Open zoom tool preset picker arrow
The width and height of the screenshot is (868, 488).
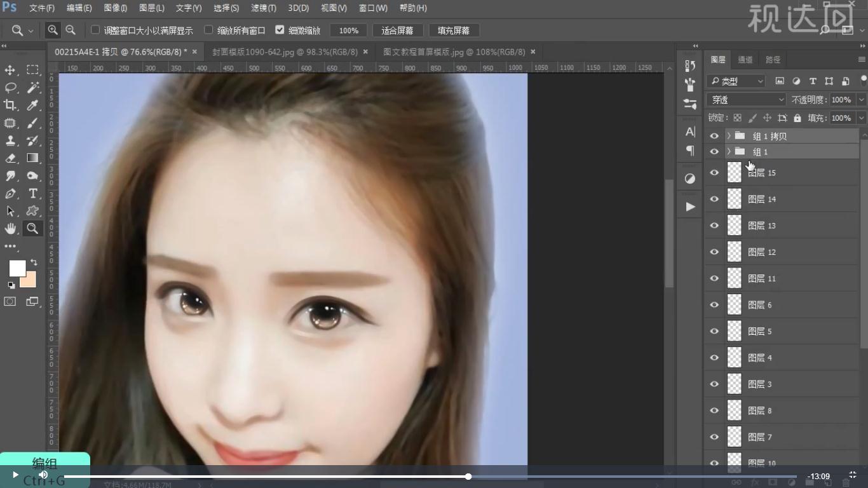point(31,30)
